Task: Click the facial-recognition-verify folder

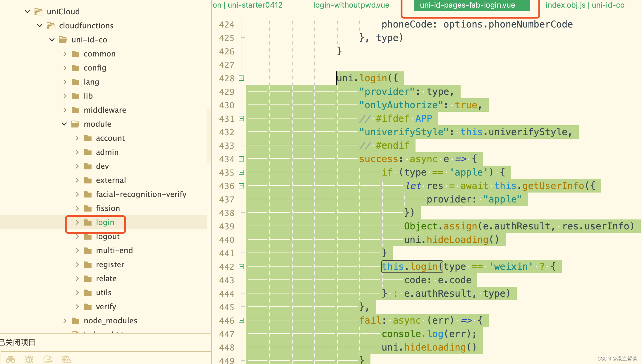Action: [x=141, y=194]
